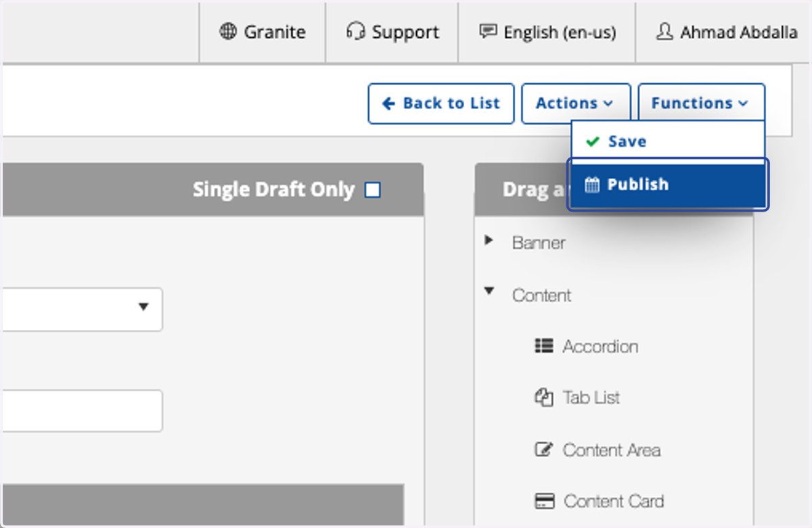The width and height of the screenshot is (812, 528).
Task: Click the Granite globe icon
Action: pos(228,32)
